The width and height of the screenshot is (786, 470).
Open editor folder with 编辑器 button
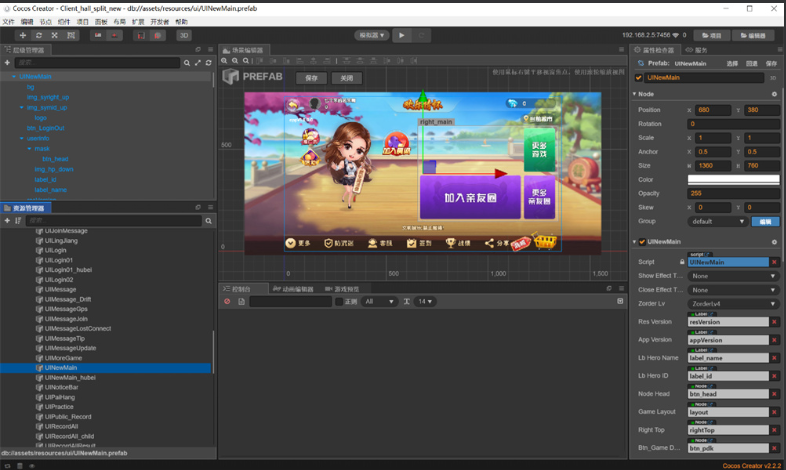click(753, 36)
